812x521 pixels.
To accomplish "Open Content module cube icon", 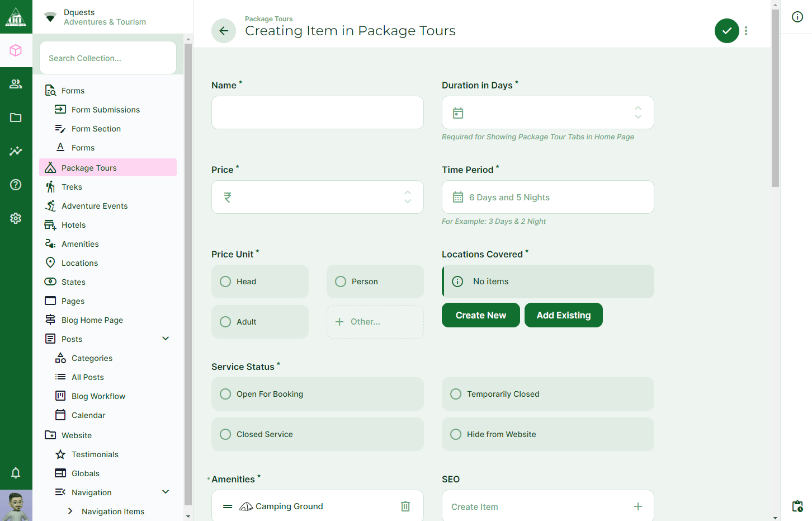I will point(16,50).
